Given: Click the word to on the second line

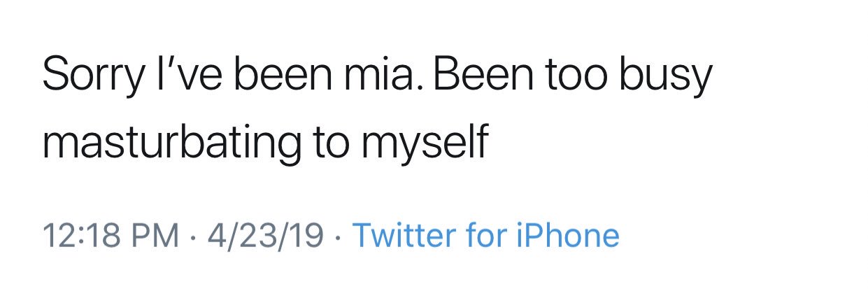Looking at the screenshot, I should click(x=328, y=143).
